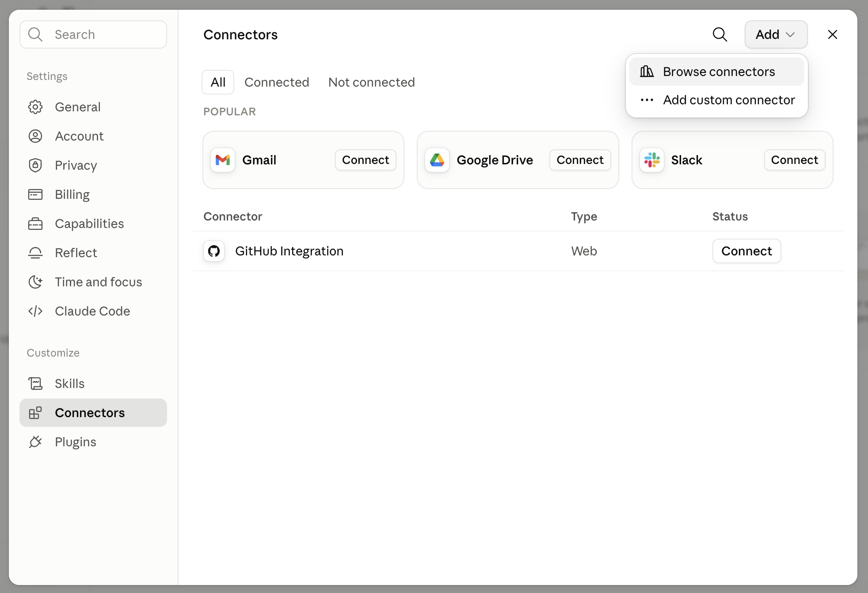Image resolution: width=868 pixels, height=593 pixels.
Task: Click the POPULAR section heading
Action: coord(229,112)
